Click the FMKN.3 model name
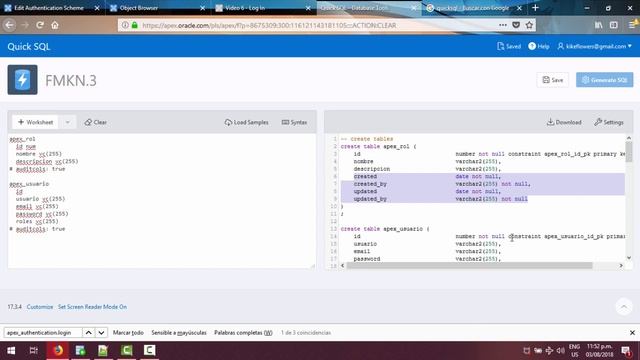The height and width of the screenshot is (360, 640). 71,80
